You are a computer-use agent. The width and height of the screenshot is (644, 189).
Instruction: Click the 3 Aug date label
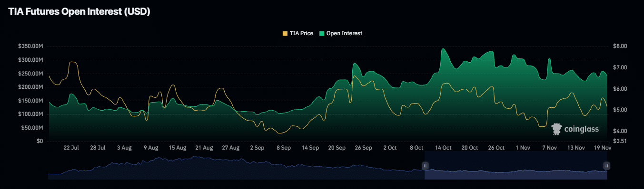(x=124, y=148)
